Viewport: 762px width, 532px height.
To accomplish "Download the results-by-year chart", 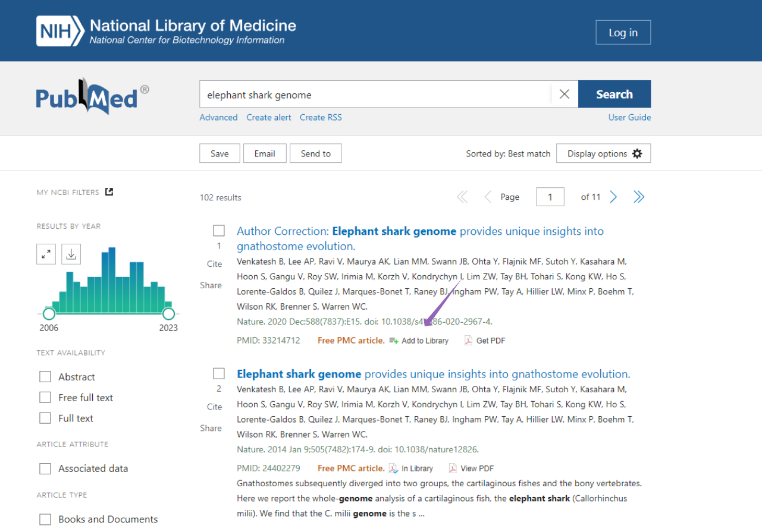I will pos(71,254).
